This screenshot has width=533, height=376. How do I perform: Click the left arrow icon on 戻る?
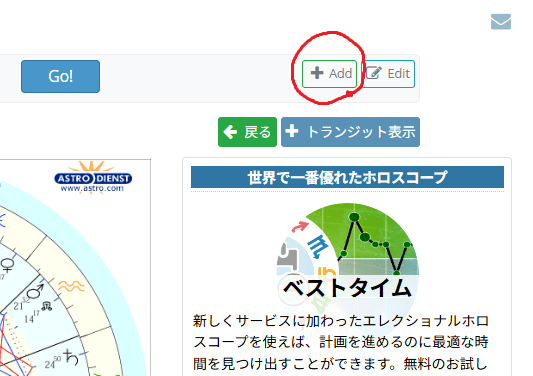pos(230,132)
